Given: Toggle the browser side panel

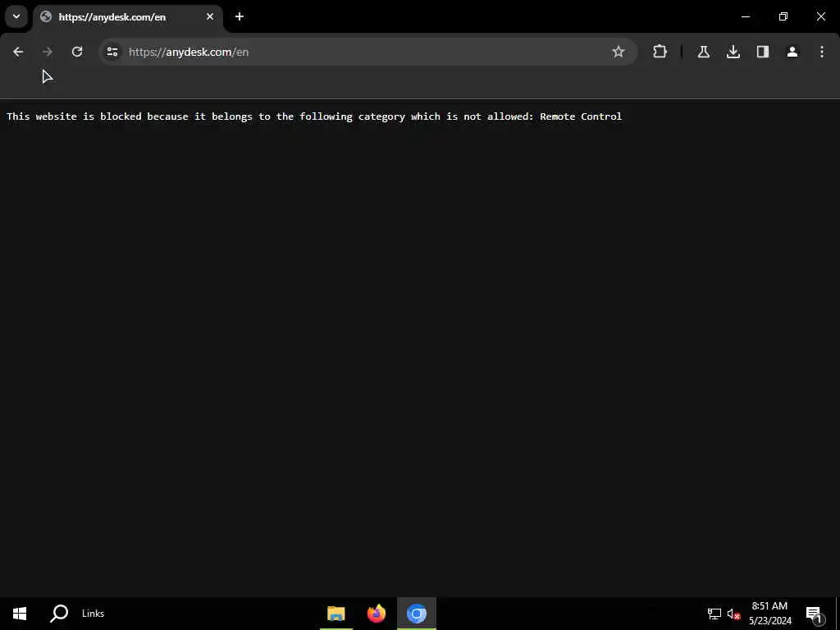Looking at the screenshot, I should (x=763, y=52).
